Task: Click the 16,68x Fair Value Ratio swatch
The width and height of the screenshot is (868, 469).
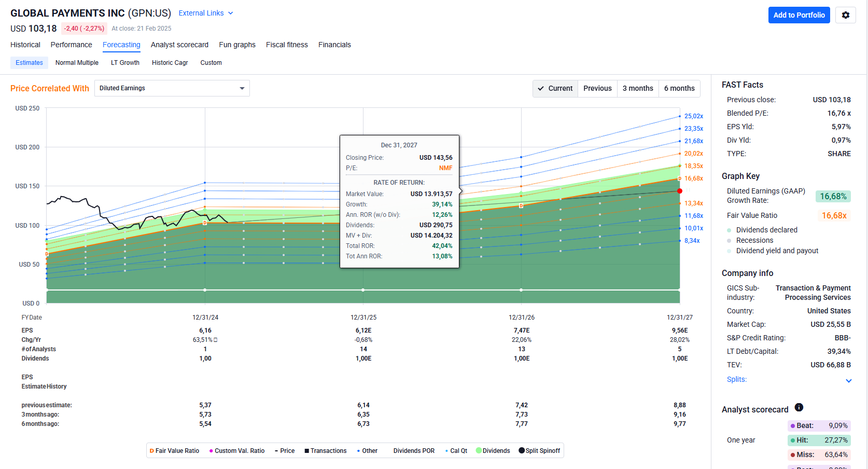Action: 834,215
